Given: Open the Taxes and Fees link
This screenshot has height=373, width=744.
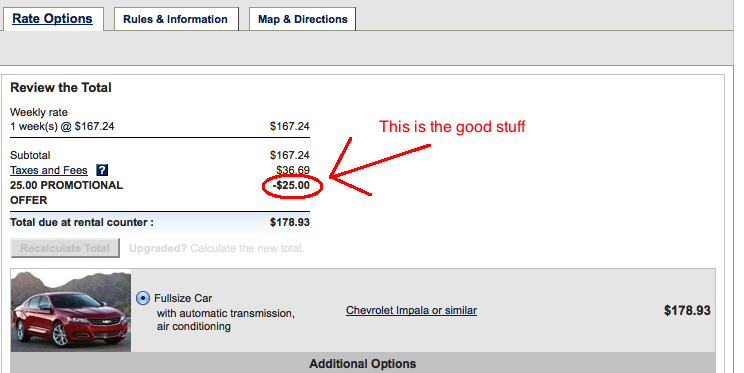Looking at the screenshot, I should tap(49, 170).
